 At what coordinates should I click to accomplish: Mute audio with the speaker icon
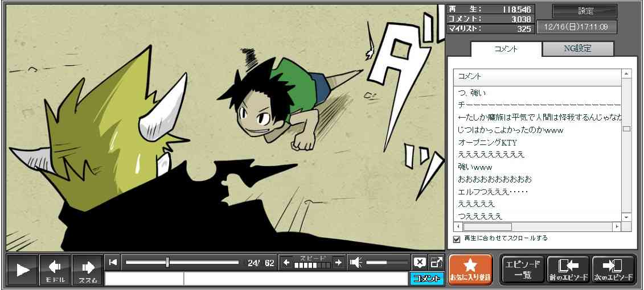[x=356, y=262]
